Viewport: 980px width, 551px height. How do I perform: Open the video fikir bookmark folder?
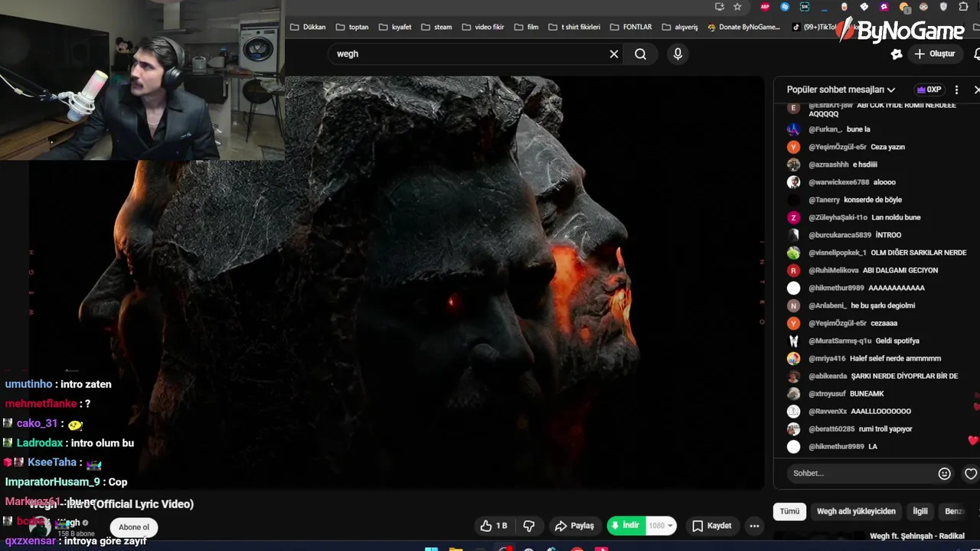pyautogui.click(x=483, y=27)
